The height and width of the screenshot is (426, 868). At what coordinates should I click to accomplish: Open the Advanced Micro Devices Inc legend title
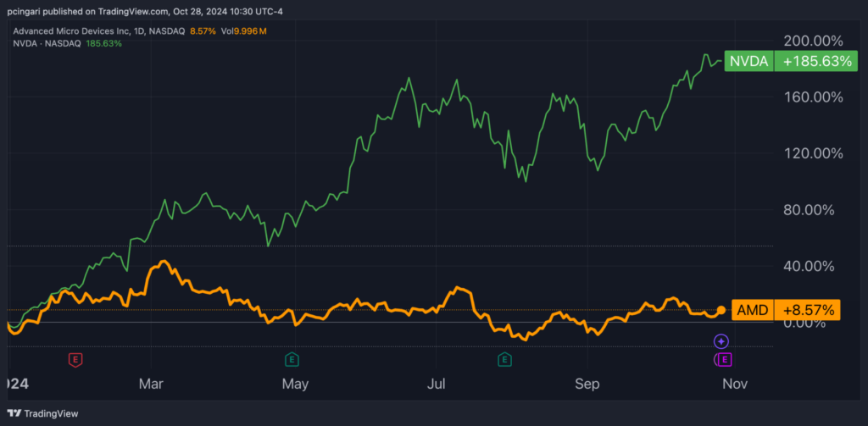pyautogui.click(x=79, y=31)
